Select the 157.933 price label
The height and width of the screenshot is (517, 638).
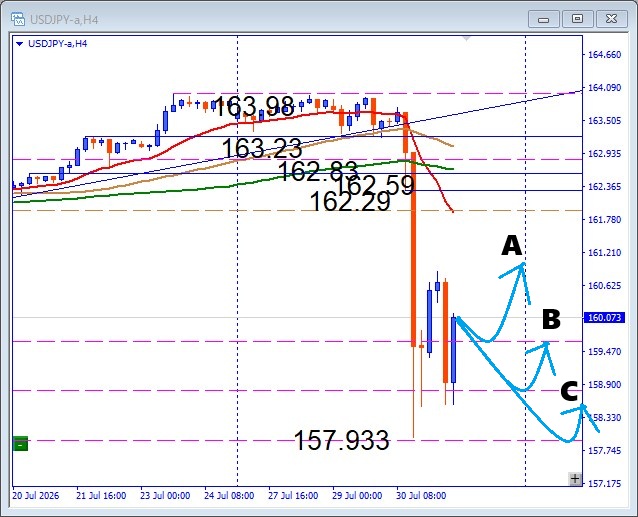[341, 440]
